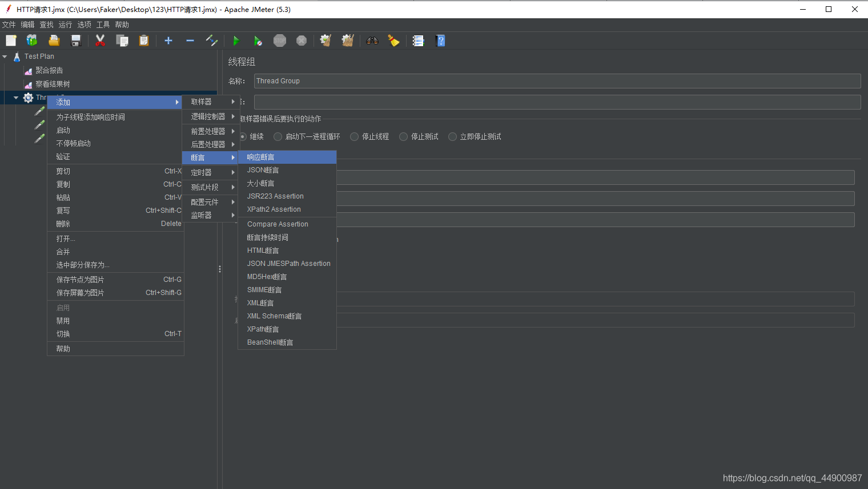This screenshot has width=868, height=489.
Task: Click 不停顿启动 in context menu
Action: [115, 143]
